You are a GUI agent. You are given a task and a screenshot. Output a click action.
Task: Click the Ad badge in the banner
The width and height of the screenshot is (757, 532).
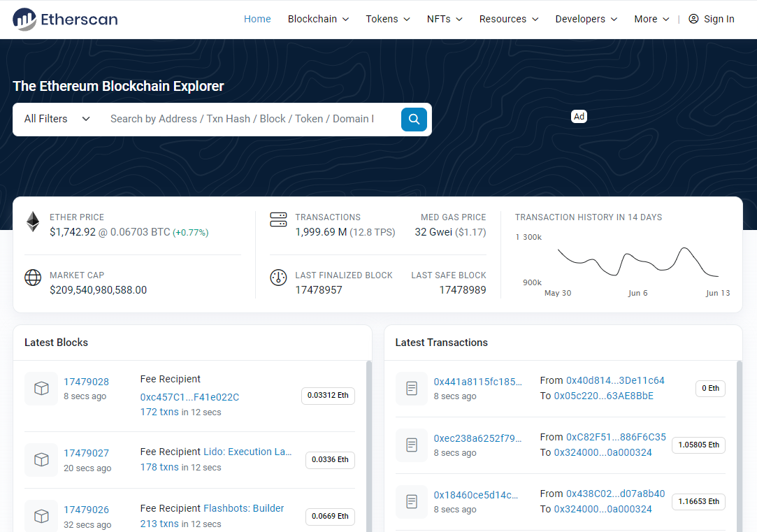579,116
